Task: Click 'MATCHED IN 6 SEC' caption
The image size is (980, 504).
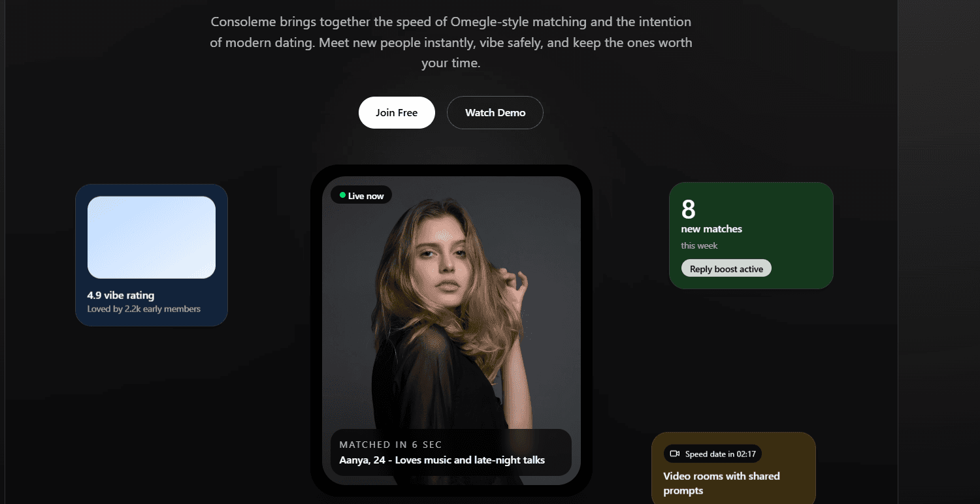Action: [x=391, y=445]
